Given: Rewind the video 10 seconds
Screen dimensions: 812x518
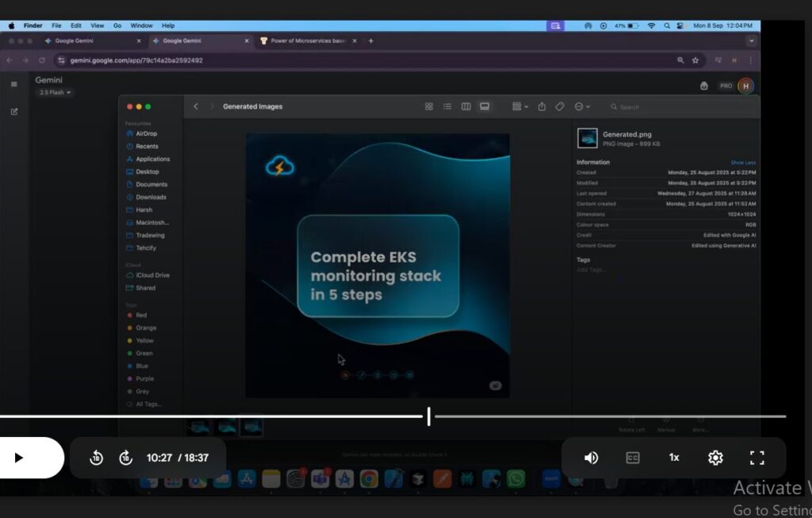Looking at the screenshot, I should pyautogui.click(x=97, y=458).
